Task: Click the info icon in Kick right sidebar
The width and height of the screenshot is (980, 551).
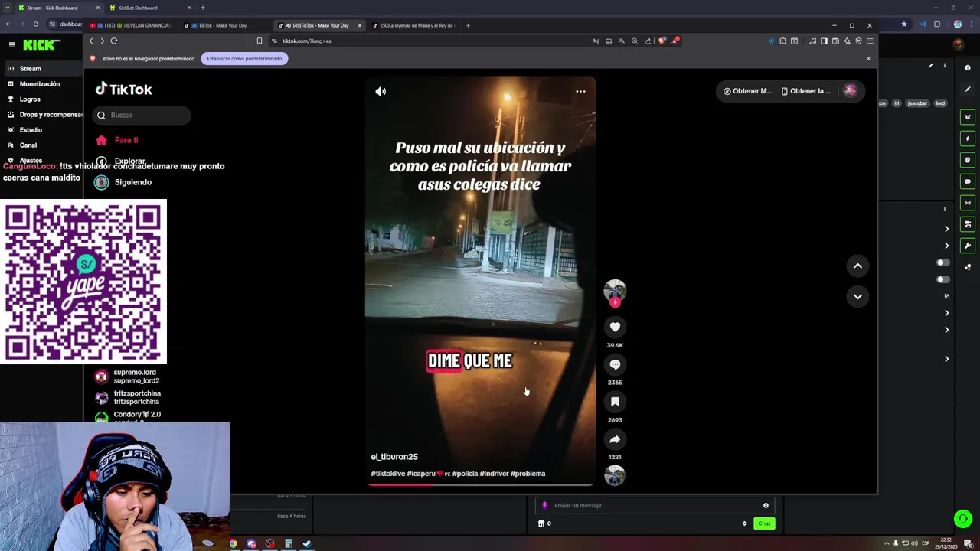Action: pos(968,68)
